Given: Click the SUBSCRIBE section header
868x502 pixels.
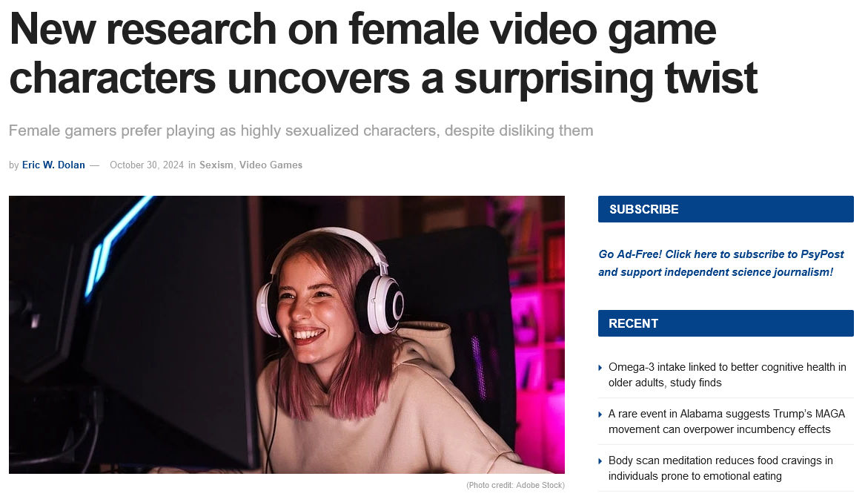Looking at the screenshot, I should (726, 209).
